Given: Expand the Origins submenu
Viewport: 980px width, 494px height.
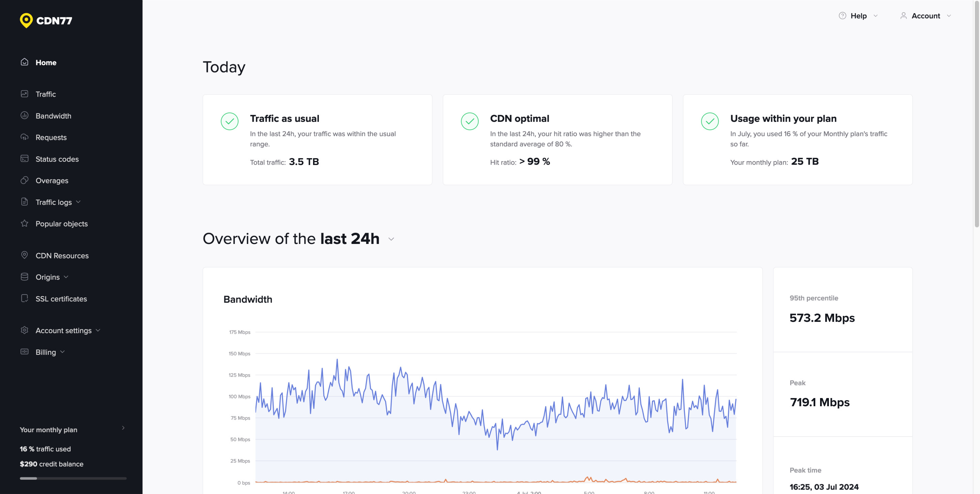Looking at the screenshot, I should [67, 277].
